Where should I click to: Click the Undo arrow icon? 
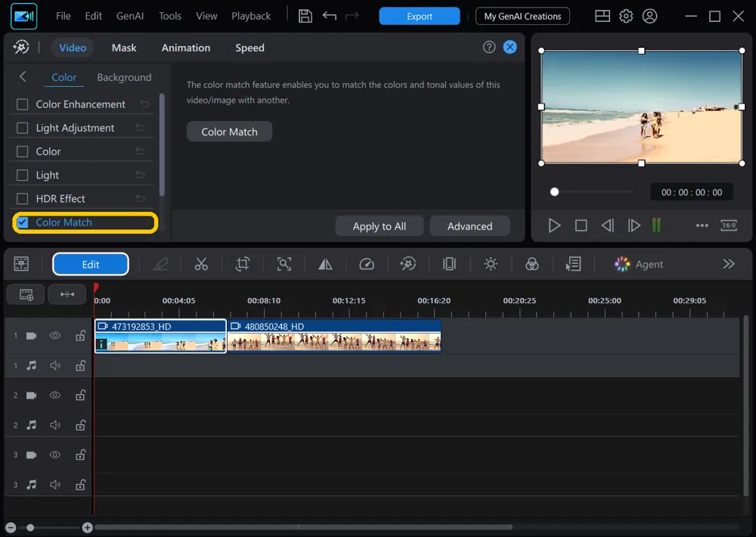[330, 16]
